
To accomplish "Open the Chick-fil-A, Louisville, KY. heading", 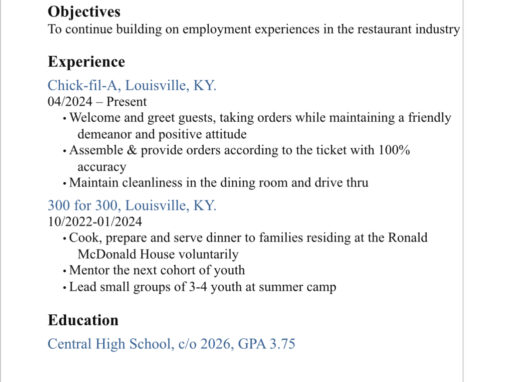I will pyautogui.click(x=132, y=86).
